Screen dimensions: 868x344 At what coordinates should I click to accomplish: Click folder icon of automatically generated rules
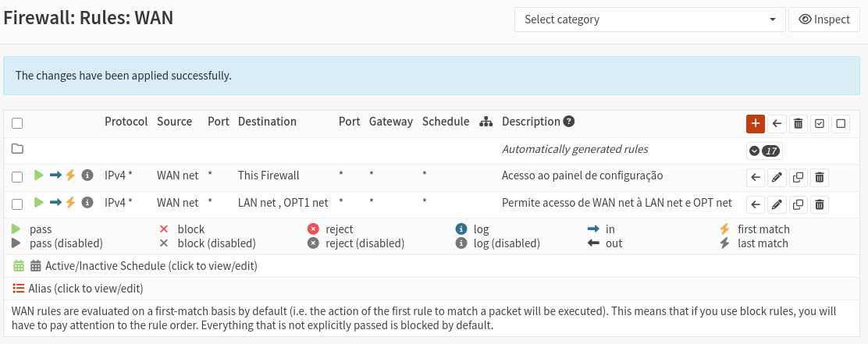[17, 149]
